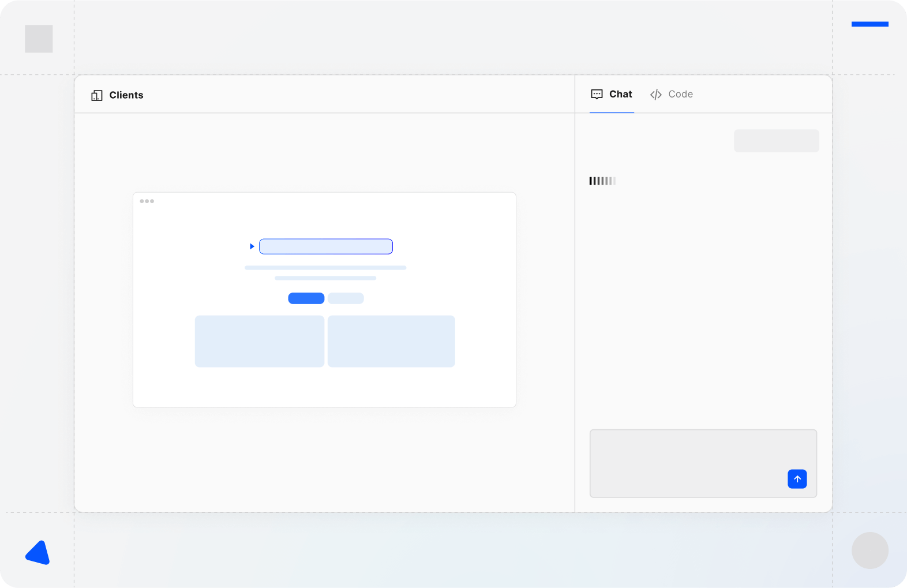The width and height of the screenshot is (907, 588).
Task: Click the gray square in top-left corner
Action: click(x=39, y=39)
